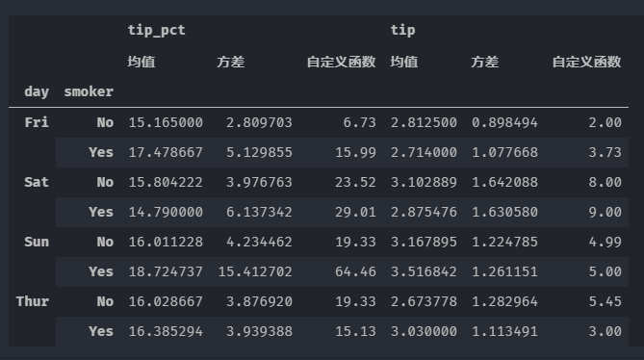The image size is (644, 360).
Task: Click the cell value 64.46
Action: pos(355,271)
